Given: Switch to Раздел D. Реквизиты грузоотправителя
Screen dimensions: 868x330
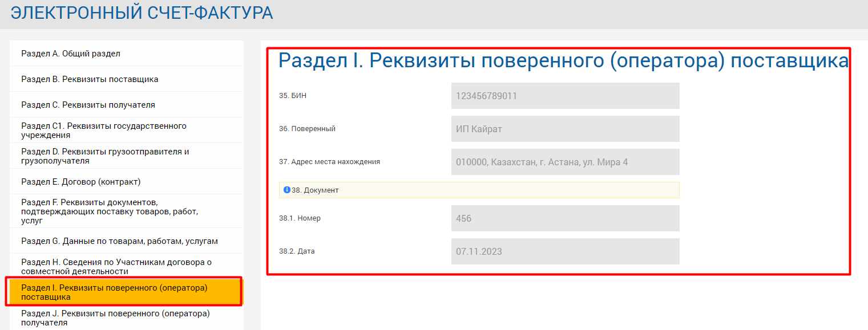Looking at the screenshot, I should pyautogui.click(x=105, y=156).
